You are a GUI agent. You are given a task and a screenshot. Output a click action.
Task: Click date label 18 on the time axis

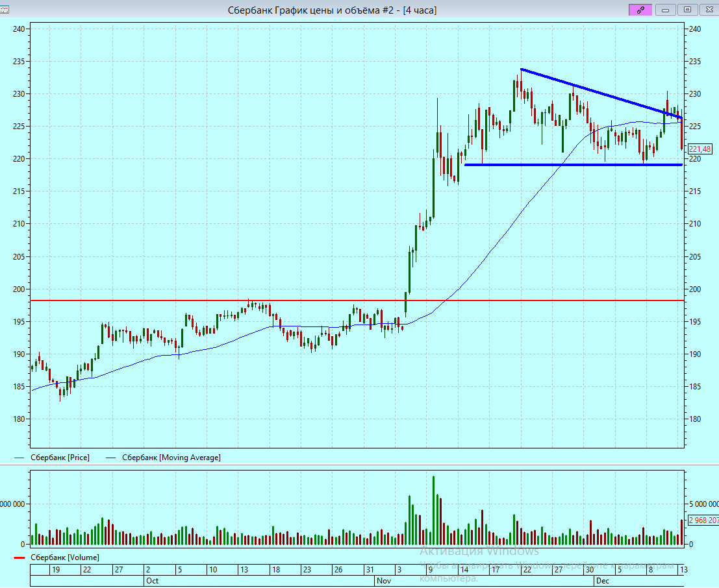276,570
